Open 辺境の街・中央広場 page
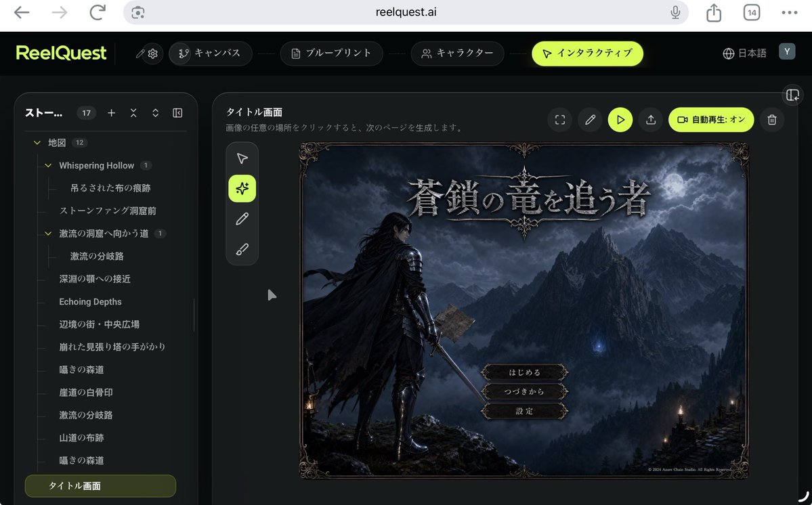The height and width of the screenshot is (505, 812). [x=100, y=324]
